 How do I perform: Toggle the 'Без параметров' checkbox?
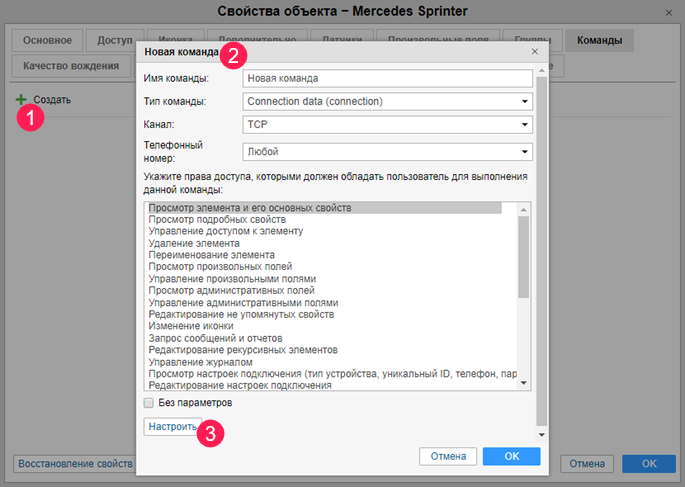[149, 403]
